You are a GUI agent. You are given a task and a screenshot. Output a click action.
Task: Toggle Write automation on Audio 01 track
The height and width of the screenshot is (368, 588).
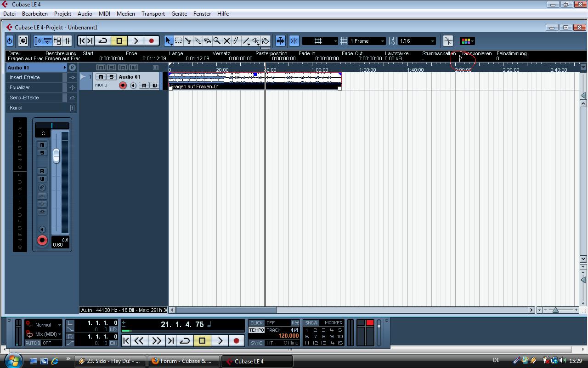[154, 86]
